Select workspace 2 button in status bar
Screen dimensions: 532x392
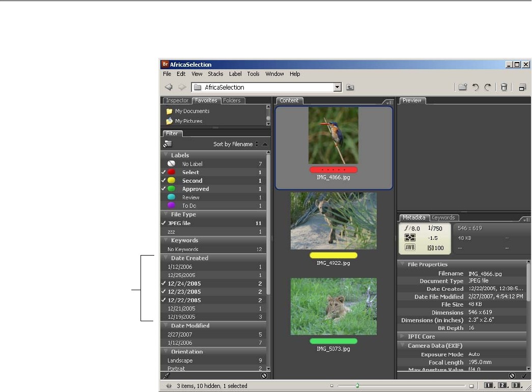(x=502, y=385)
